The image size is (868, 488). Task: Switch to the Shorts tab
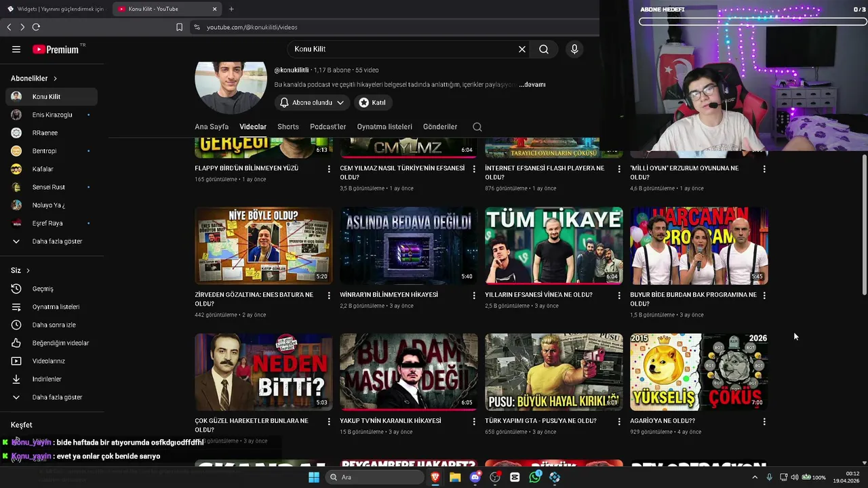tap(288, 127)
